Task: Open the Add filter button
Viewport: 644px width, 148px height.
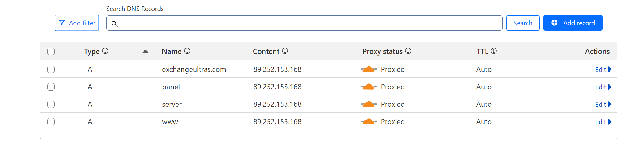Action: (77, 23)
